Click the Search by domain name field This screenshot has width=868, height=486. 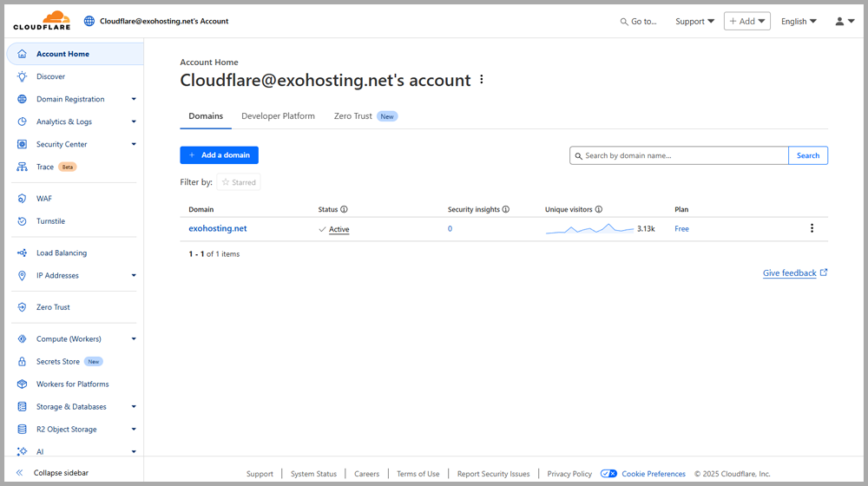680,155
